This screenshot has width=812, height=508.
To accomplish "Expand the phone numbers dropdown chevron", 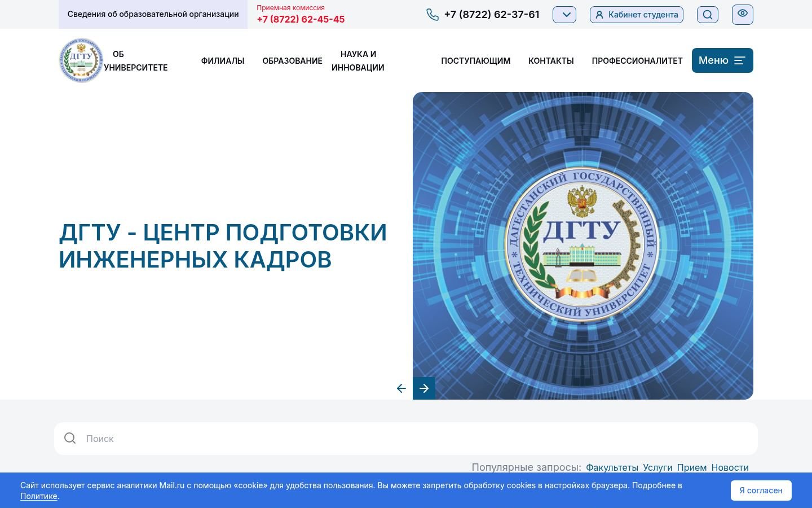I will (564, 15).
